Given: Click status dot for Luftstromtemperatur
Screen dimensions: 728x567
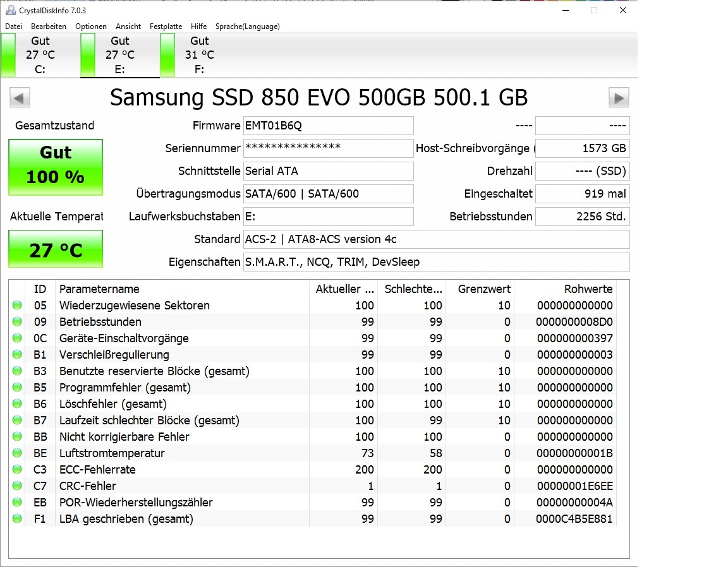Looking at the screenshot, I should pos(17,453).
